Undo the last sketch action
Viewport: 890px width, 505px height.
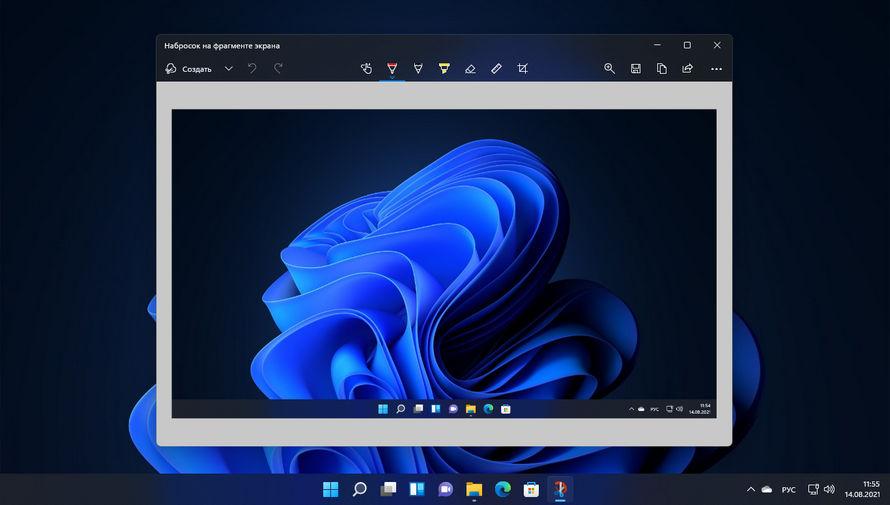pos(252,69)
